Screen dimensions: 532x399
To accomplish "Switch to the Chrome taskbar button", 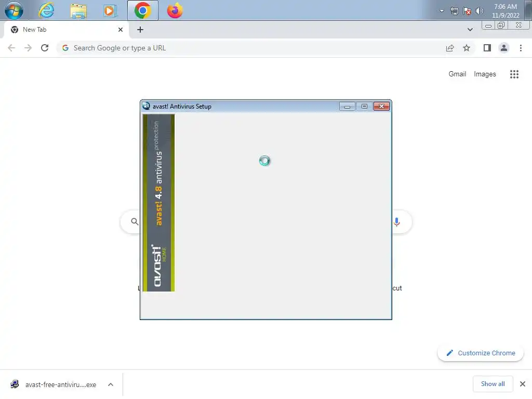I will pos(142,10).
